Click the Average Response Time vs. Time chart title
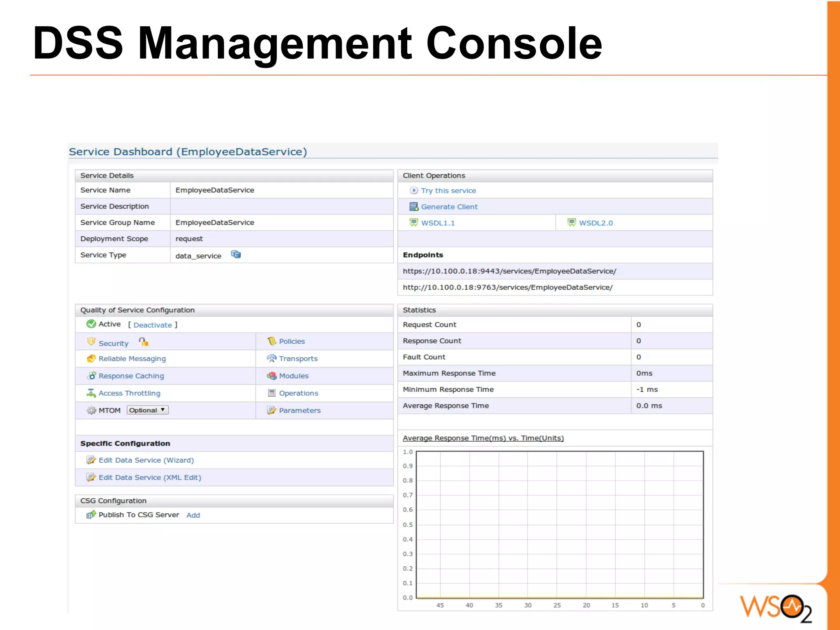840x630 pixels. (x=483, y=438)
